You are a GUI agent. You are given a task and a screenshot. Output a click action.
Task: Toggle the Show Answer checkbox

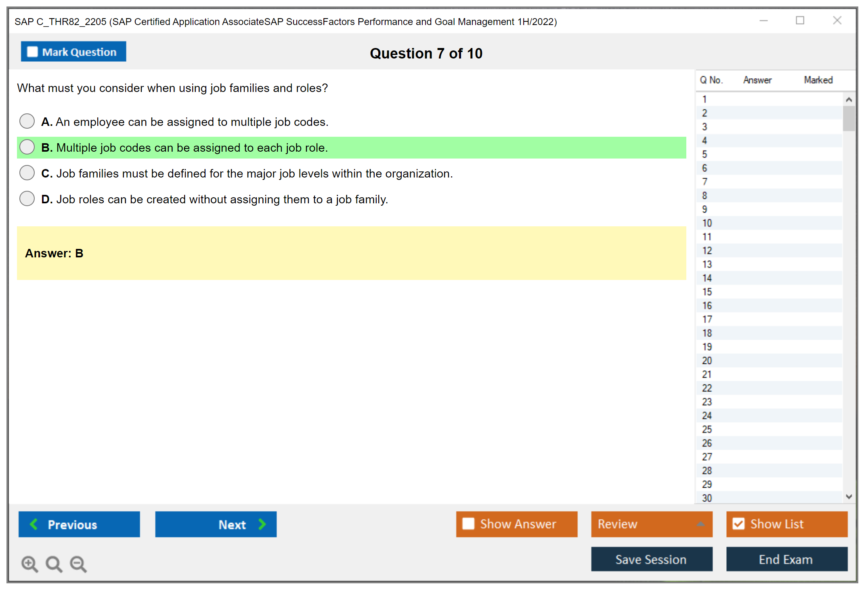coord(468,524)
